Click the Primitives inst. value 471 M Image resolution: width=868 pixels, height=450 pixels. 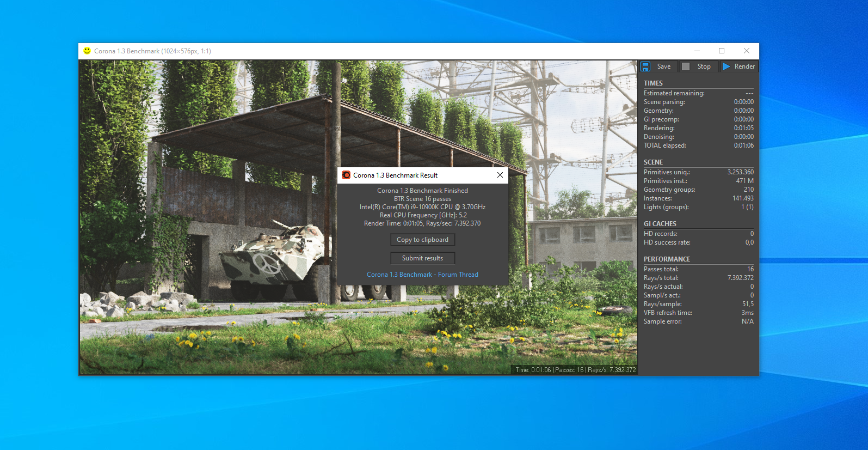(744, 181)
